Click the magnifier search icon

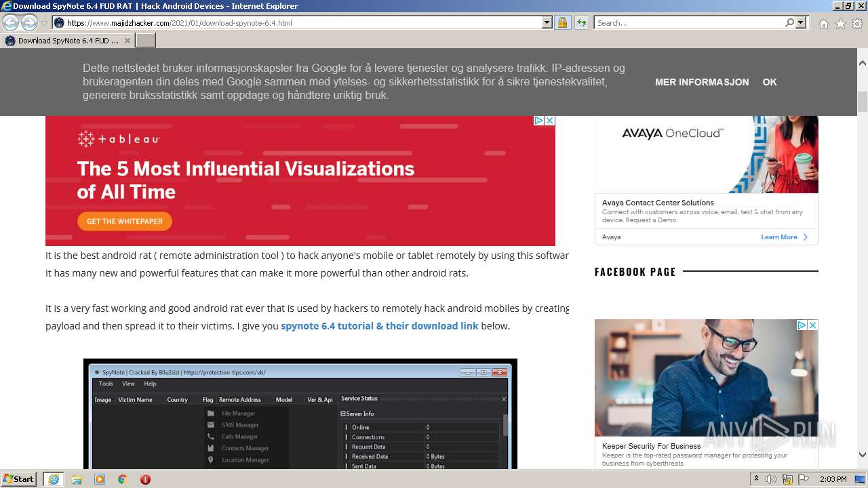pos(789,23)
